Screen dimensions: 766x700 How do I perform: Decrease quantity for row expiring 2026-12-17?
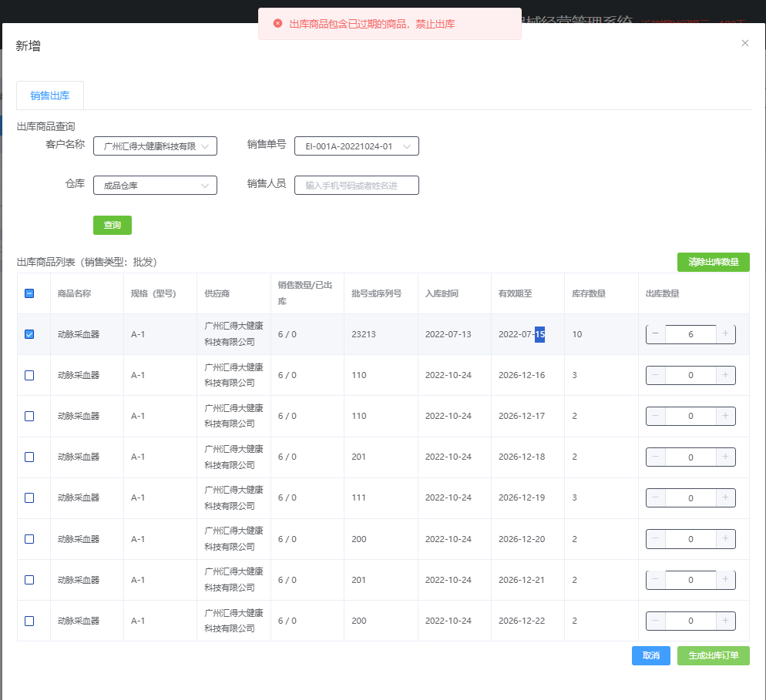[x=656, y=416]
